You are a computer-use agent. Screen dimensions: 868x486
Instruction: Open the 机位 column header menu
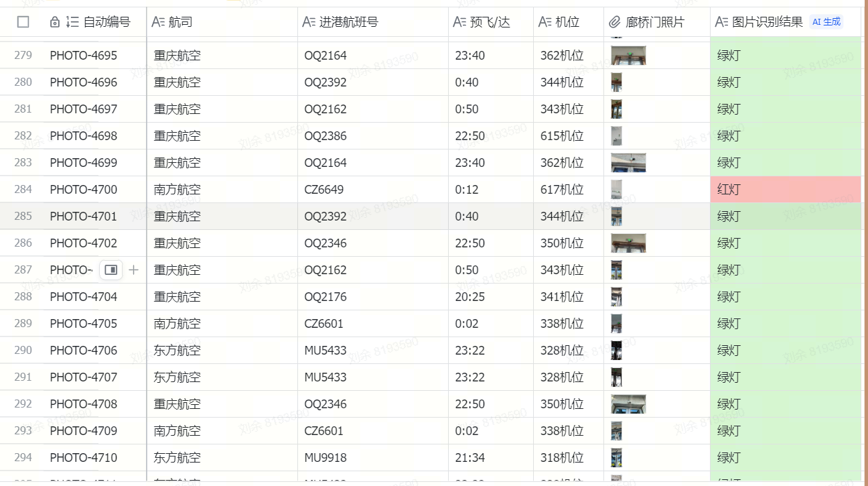pos(567,22)
